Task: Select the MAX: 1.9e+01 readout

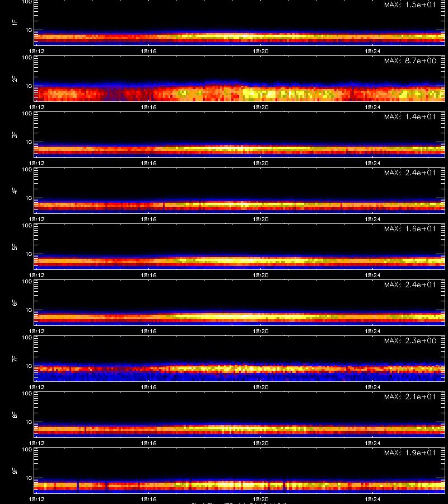Action: [x=410, y=452]
